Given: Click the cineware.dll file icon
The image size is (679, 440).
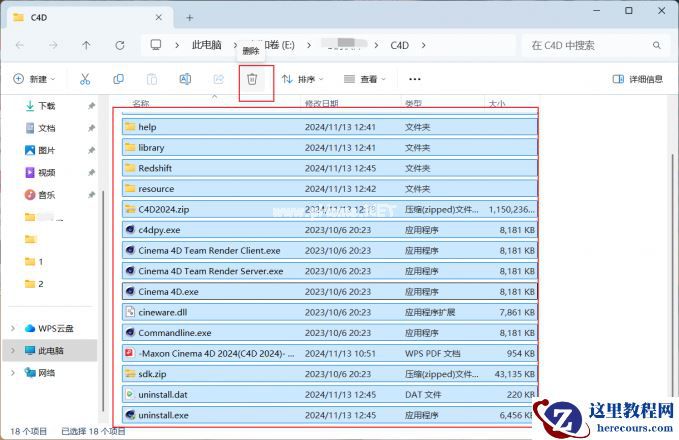Looking at the screenshot, I should click(x=130, y=312).
